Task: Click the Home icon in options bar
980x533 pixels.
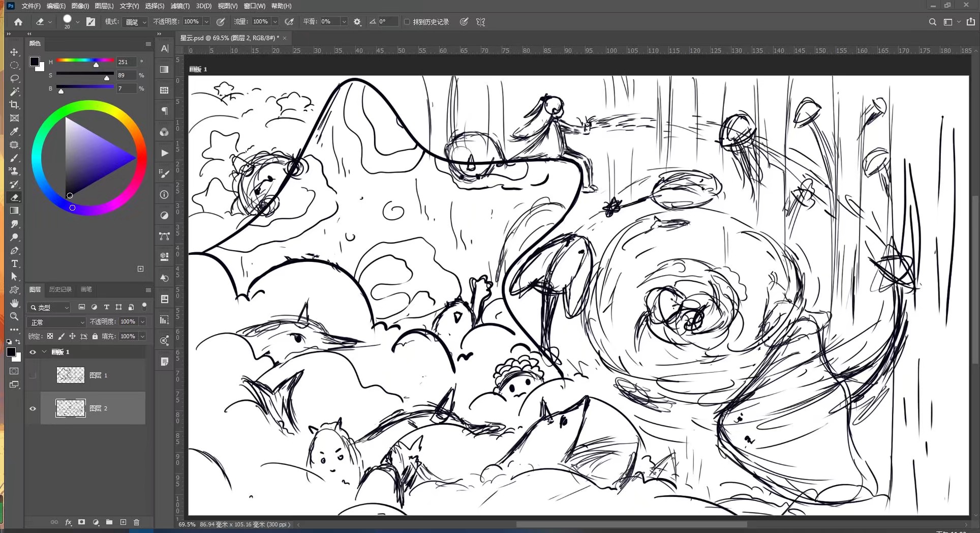Action: pyautogui.click(x=18, y=22)
